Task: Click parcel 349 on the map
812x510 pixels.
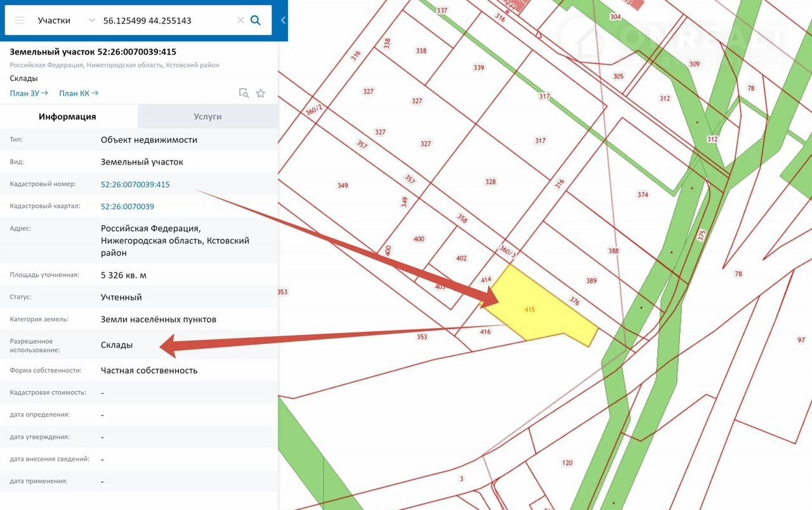Action: pyautogui.click(x=343, y=186)
